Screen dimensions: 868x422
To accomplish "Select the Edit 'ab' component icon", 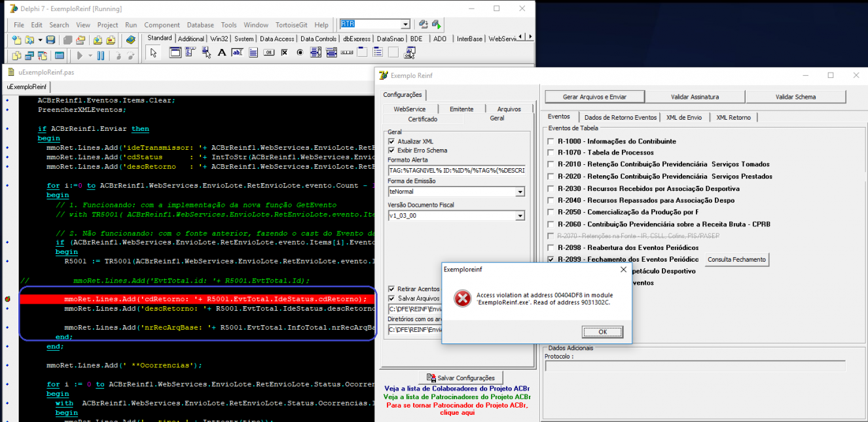I will (238, 53).
